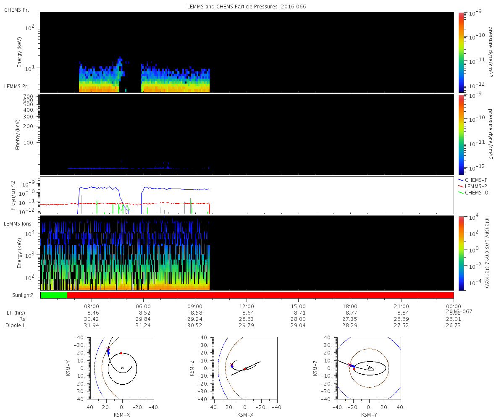Click the green segment of the Sunlight bar
504x420 pixels.
(x=53, y=295)
